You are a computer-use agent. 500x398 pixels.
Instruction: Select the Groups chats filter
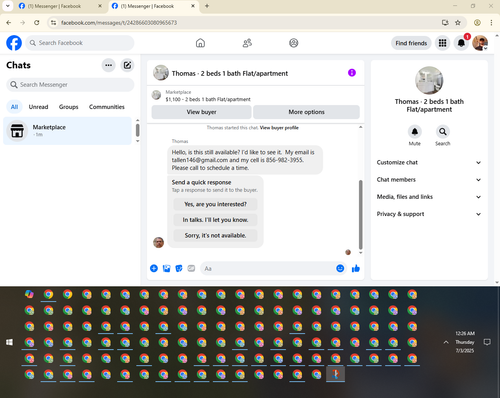68,107
